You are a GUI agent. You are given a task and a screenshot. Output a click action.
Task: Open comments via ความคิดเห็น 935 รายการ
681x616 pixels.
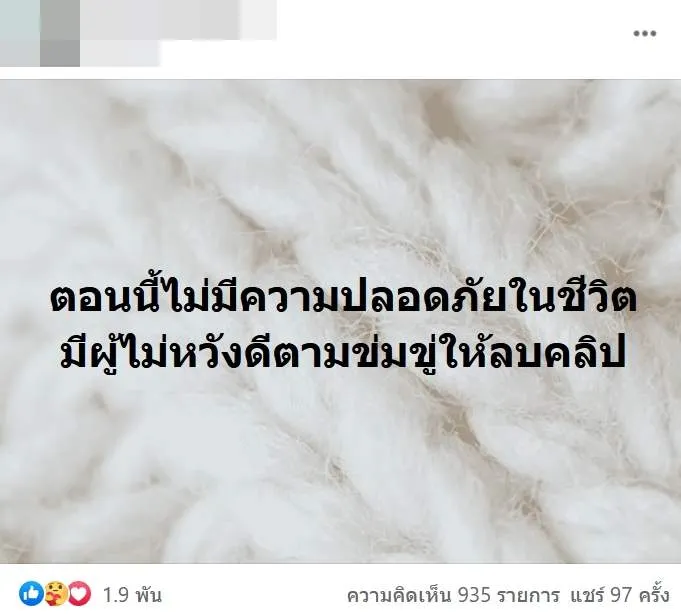(x=453, y=595)
